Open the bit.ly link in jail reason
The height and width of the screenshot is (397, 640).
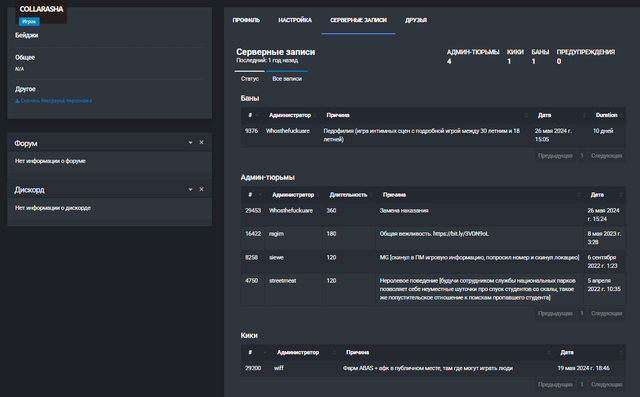(x=460, y=234)
